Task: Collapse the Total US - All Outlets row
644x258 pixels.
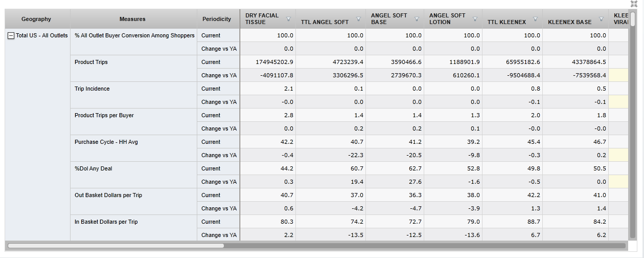Action: (x=11, y=36)
